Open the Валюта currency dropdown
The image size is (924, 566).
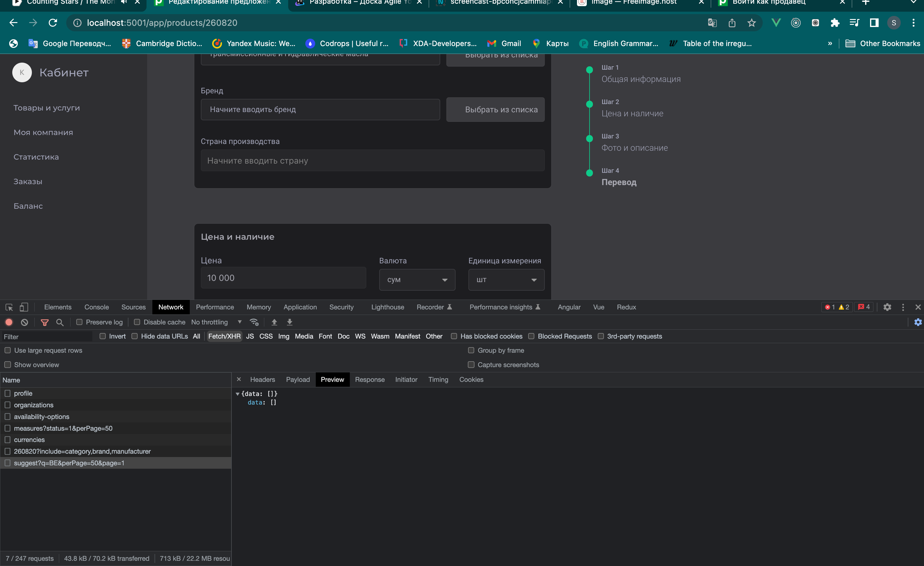(x=417, y=280)
